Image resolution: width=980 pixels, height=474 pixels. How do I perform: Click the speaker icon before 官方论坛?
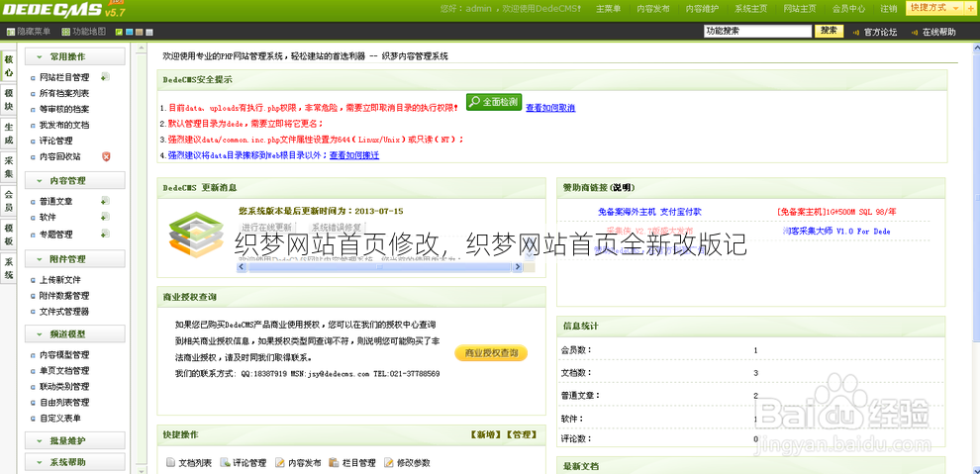(x=855, y=32)
